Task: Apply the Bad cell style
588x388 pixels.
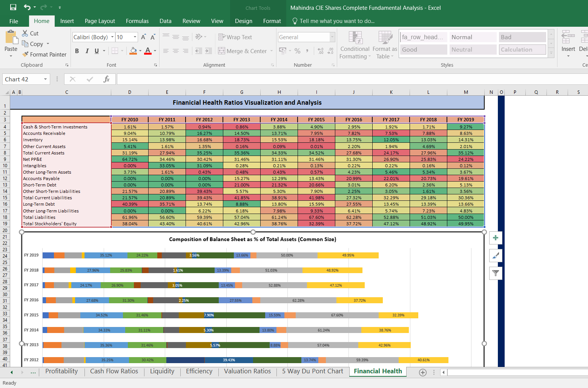Action: 522,37
